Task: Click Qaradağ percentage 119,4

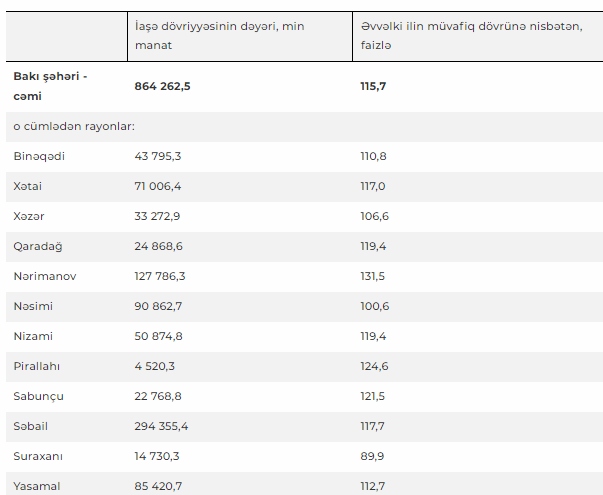Action: click(373, 246)
